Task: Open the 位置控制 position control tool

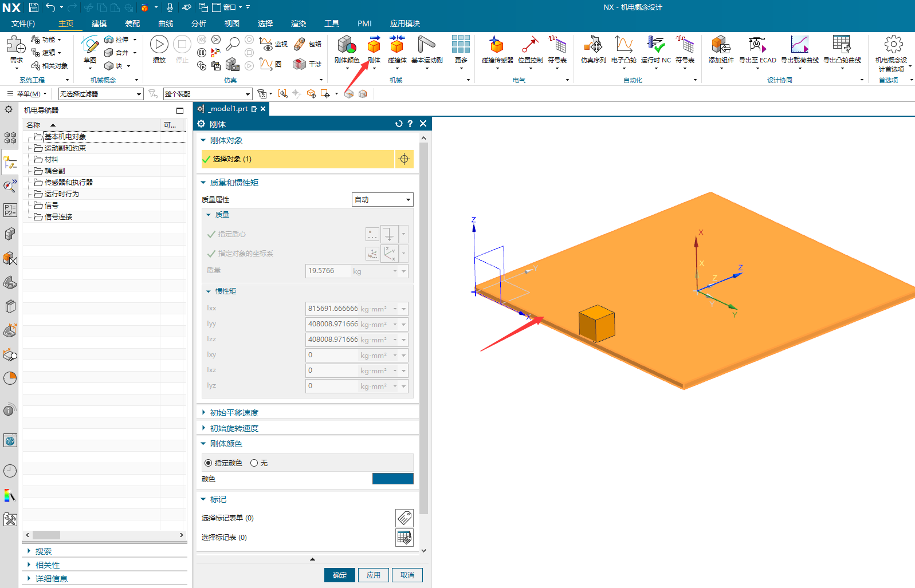Action: [530, 46]
